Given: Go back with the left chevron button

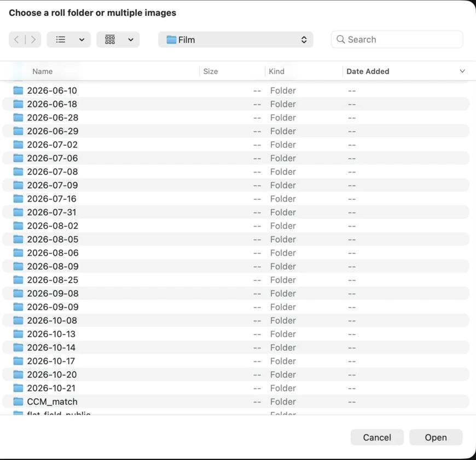Looking at the screenshot, I should click(17, 39).
